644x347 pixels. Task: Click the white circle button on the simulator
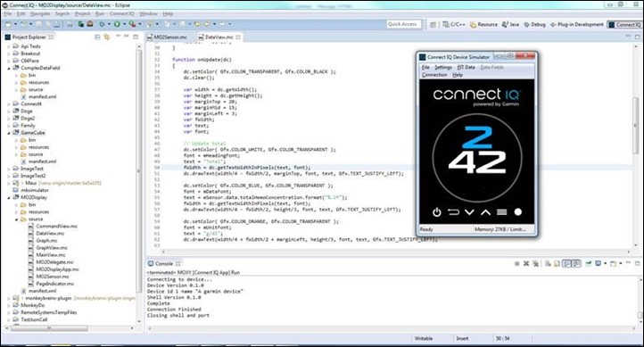click(x=518, y=212)
